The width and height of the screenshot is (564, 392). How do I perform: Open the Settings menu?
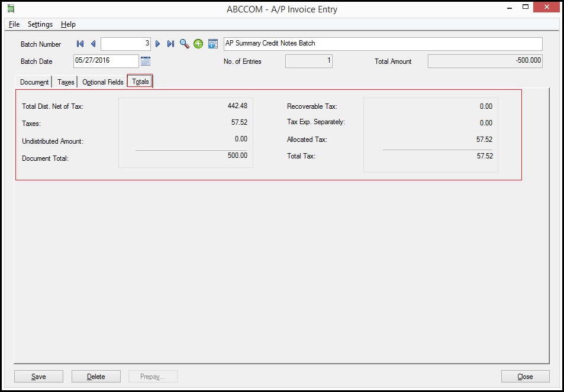coord(40,24)
